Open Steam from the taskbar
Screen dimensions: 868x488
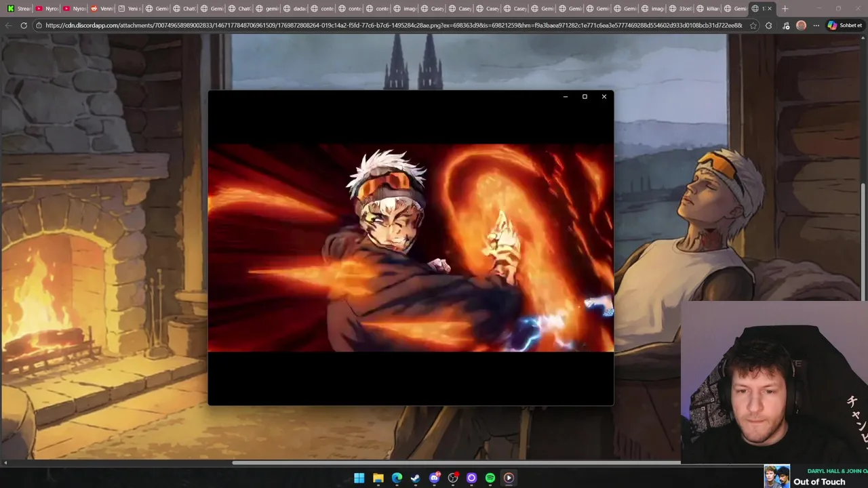click(x=415, y=478)
